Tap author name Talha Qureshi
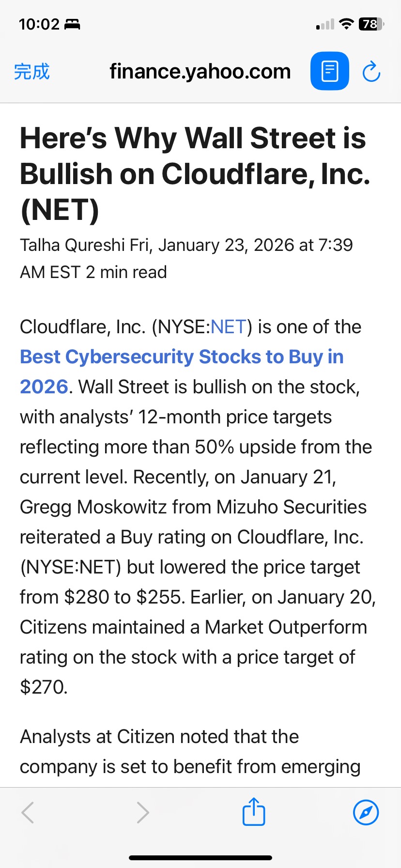Screen dimensions: 401x868 pos(73,245)
